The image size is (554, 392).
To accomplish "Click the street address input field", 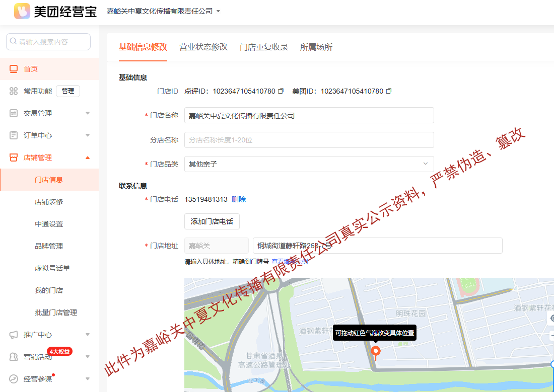I will click(x=378, y=246).
